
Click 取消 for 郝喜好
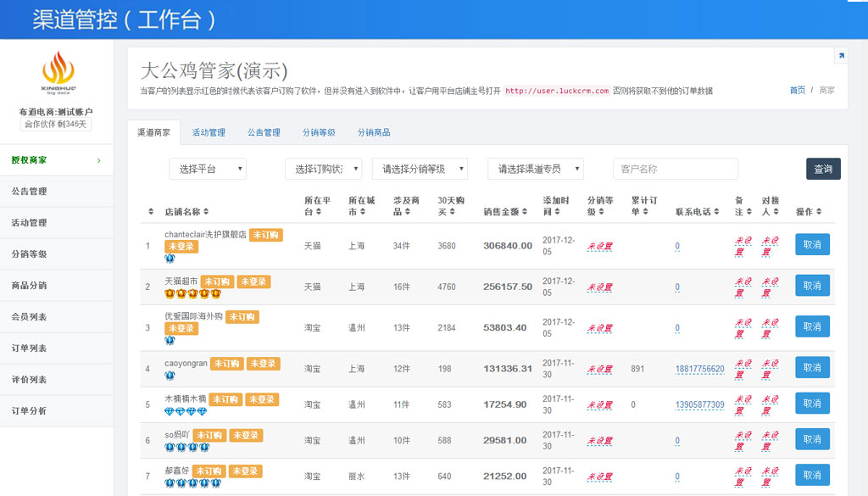pos(812,475)
